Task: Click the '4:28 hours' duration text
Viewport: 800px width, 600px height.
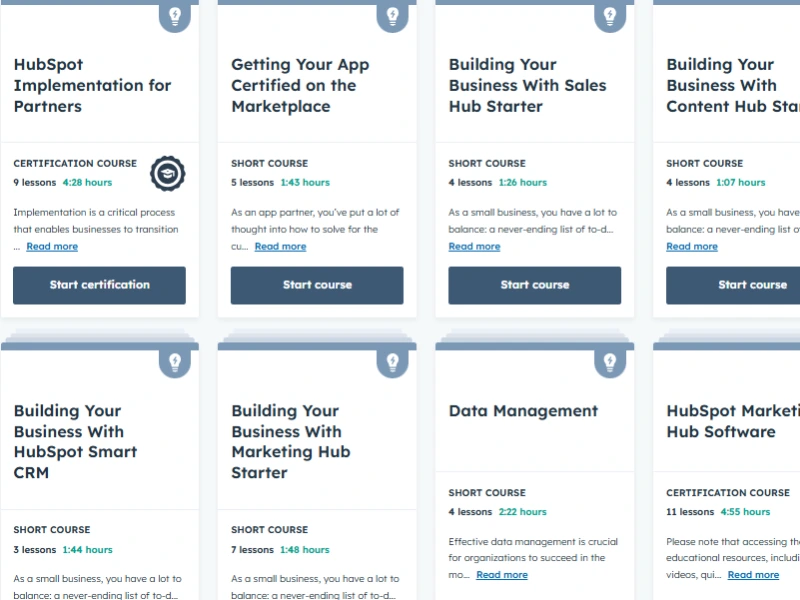Action: [x=87, y=183]
